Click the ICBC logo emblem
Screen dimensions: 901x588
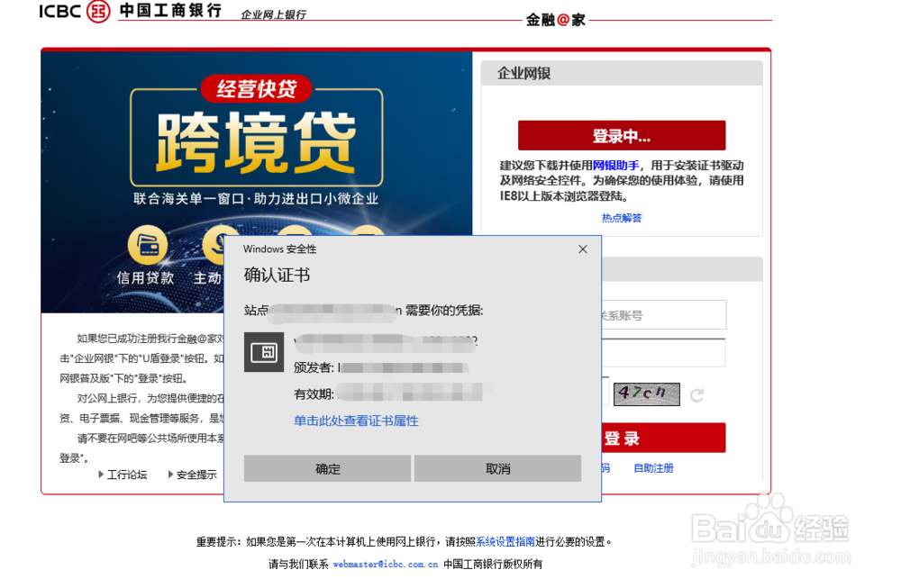pyautogui.click(x=98, y=11)
